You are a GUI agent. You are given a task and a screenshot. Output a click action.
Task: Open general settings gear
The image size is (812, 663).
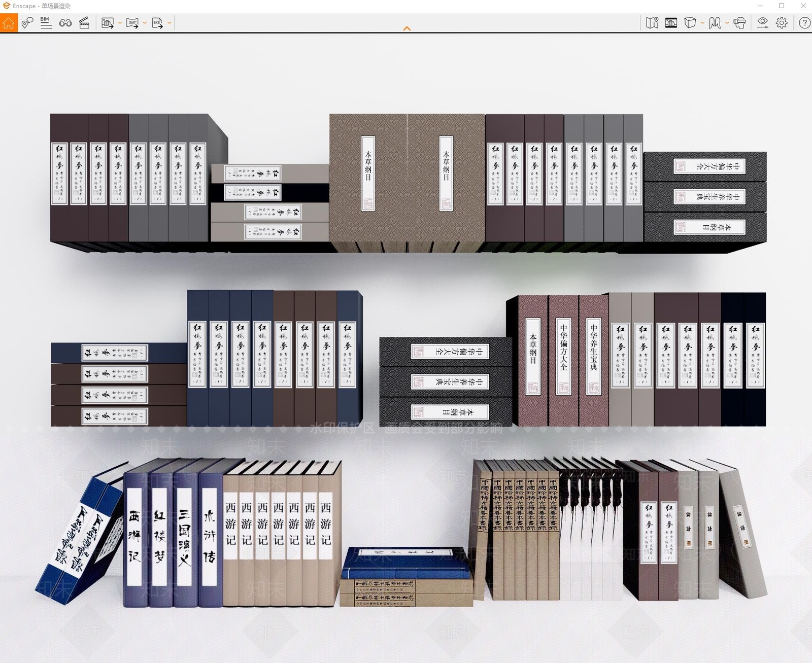(782, 23)
